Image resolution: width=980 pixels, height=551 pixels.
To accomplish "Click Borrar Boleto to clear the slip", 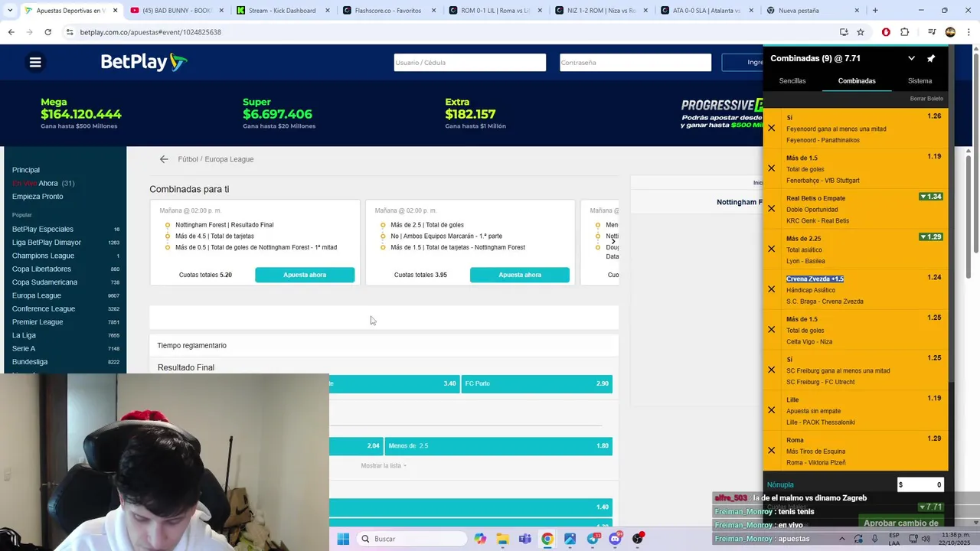I will point(926,99).
